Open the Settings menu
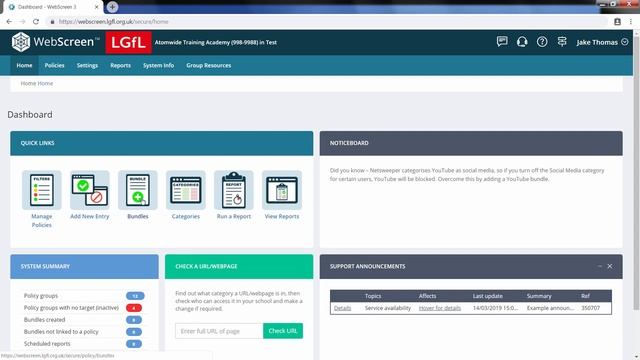The image size is (640, 360). [x=87, y=65]
